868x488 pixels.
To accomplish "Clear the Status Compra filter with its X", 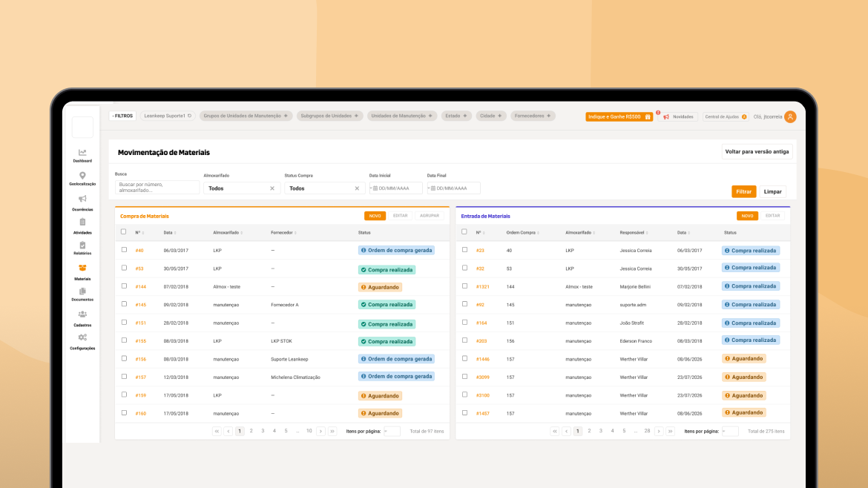I will [x=357, y=188].
